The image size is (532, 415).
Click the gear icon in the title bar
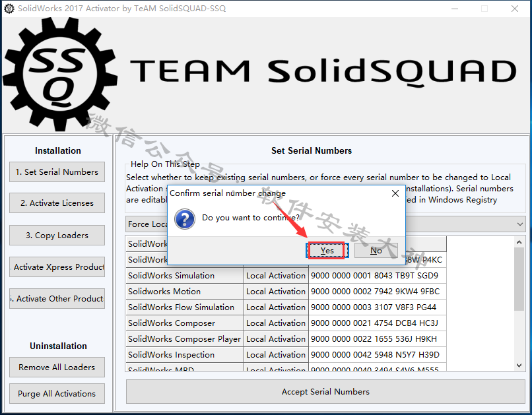(x=9, y=9)
